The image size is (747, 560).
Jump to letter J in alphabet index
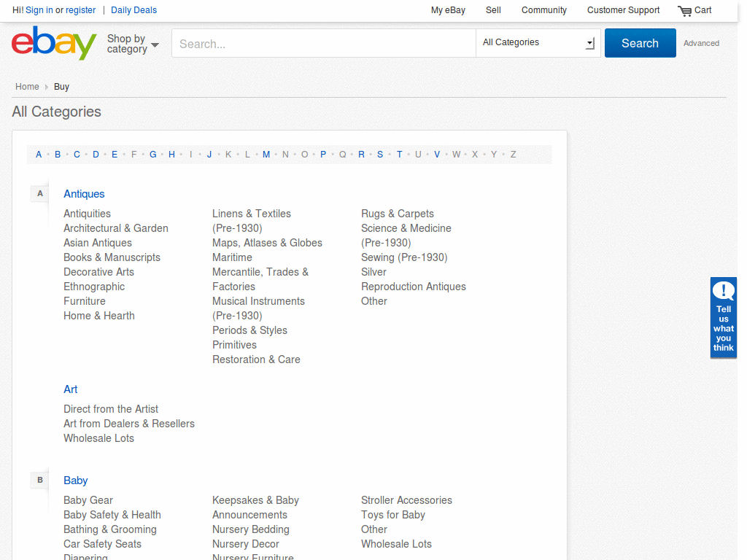click(x=209, y=155)
